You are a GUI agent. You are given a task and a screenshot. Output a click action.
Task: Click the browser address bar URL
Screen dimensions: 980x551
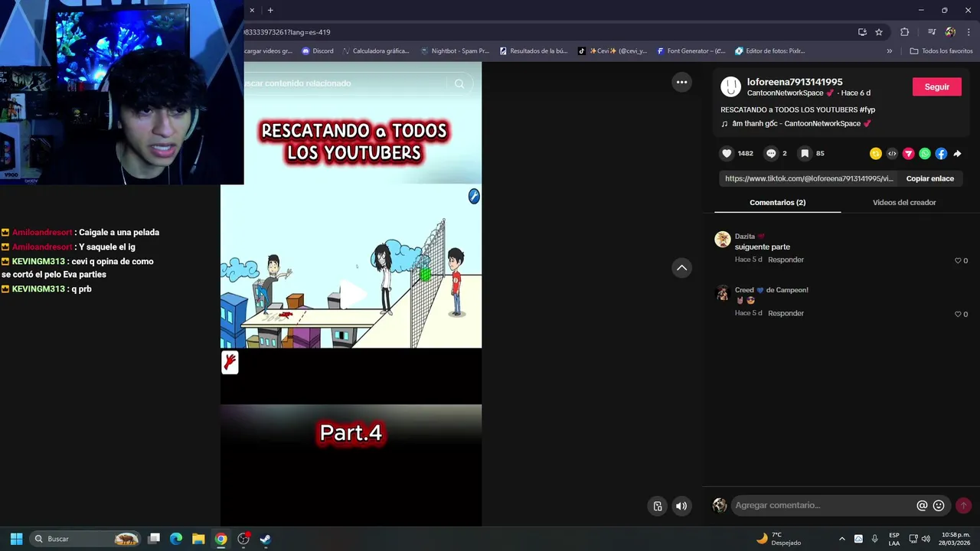[288, 32]
